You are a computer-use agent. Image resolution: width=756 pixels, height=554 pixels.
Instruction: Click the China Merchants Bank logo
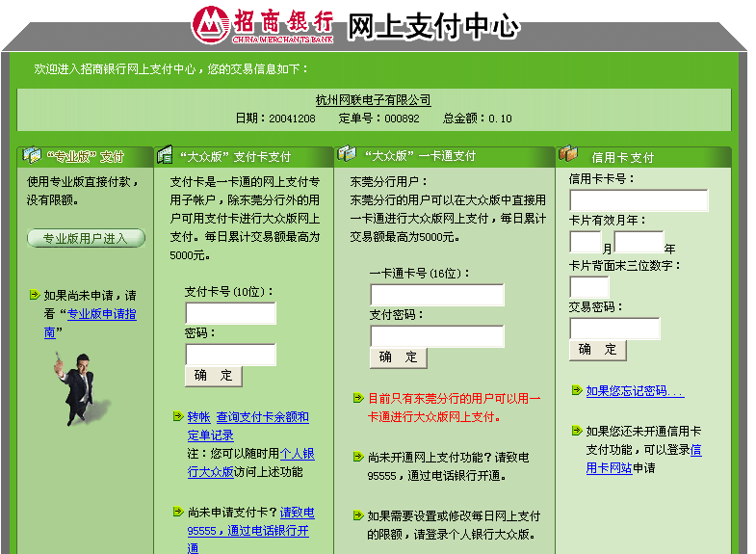click(263, 25)
